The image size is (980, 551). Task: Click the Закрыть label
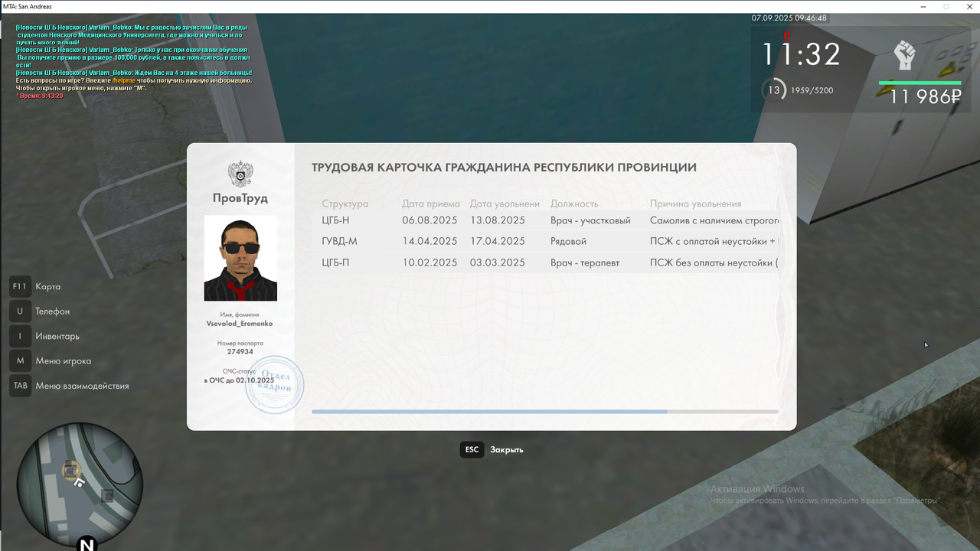point(507,450)
